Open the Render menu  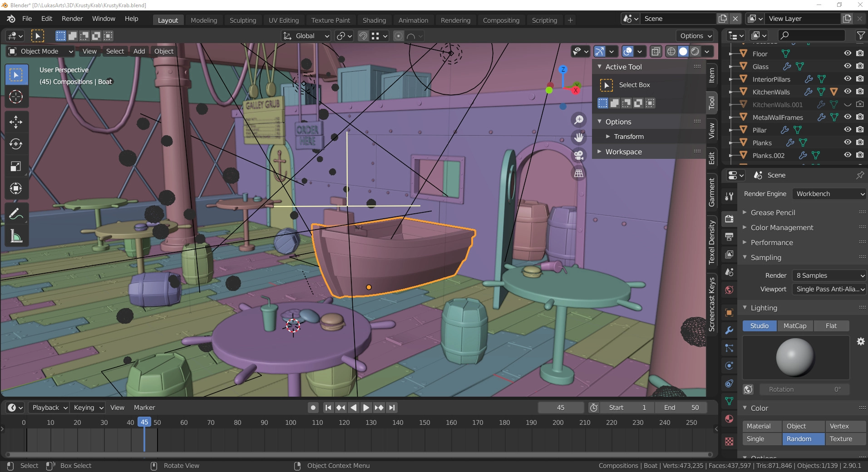pos(72,19)
